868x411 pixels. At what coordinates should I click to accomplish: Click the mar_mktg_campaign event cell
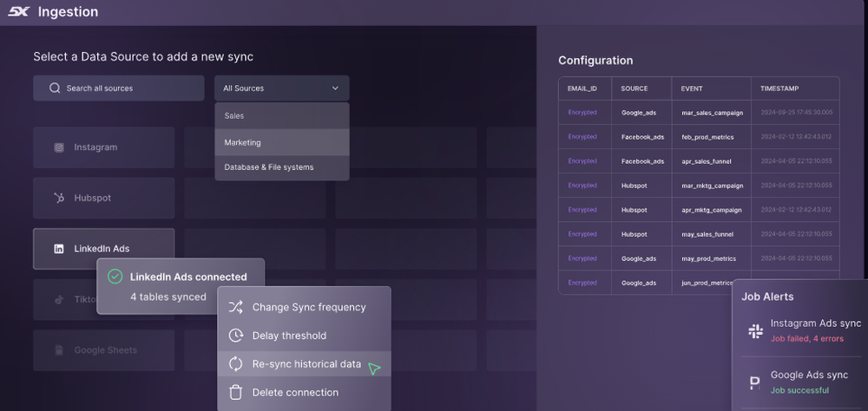712,186
